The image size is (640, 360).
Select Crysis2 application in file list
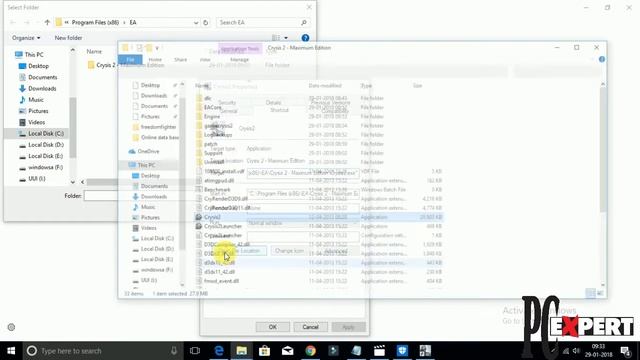[318, 217]
